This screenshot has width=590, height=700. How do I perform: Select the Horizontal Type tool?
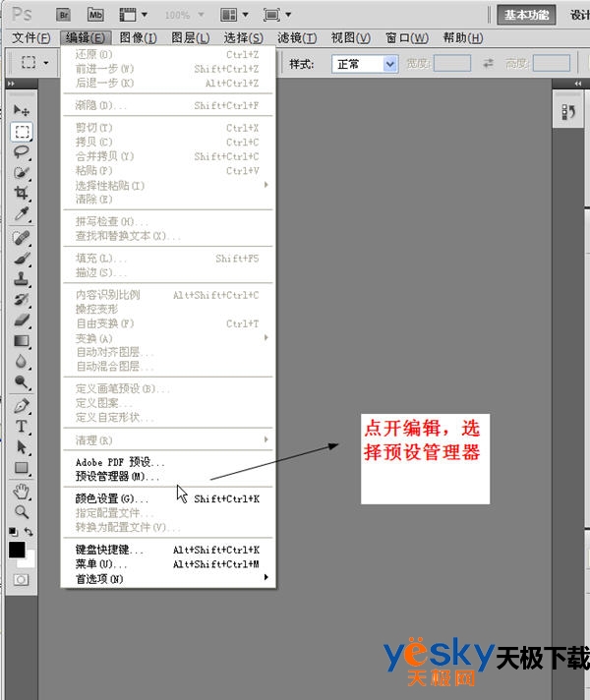coord(21,427)
